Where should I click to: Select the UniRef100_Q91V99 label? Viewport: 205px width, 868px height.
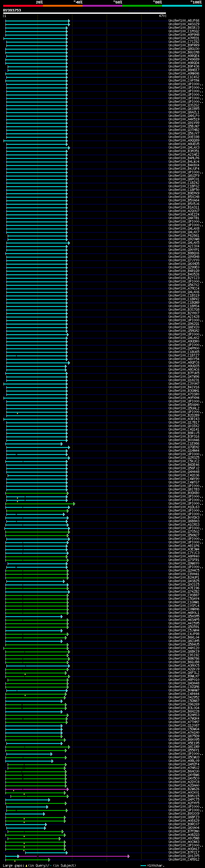point(184,123)
